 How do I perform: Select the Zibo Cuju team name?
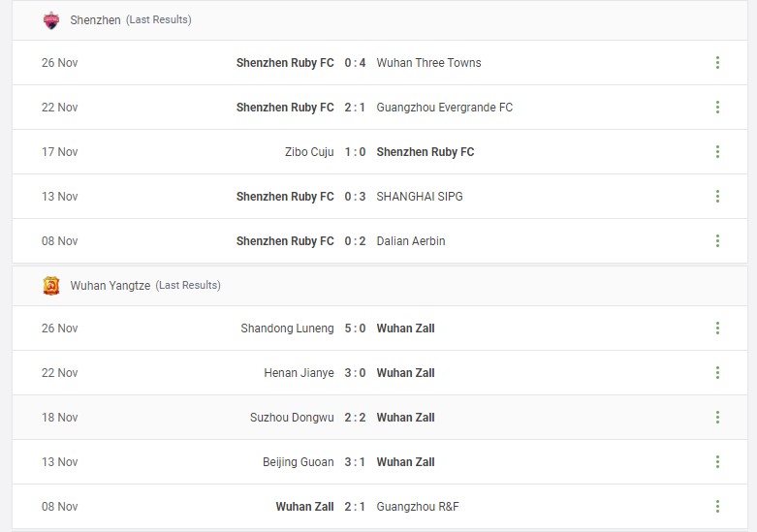[x=309, y=152]
